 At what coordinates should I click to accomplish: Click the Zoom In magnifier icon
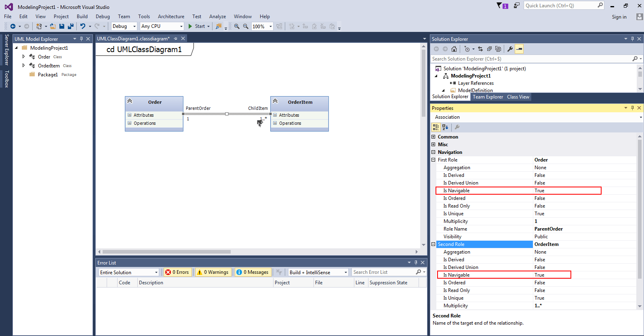(237, 26)
